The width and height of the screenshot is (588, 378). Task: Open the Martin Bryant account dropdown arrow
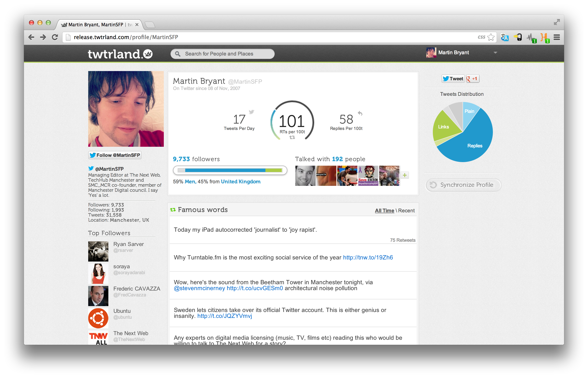point(495,53)
